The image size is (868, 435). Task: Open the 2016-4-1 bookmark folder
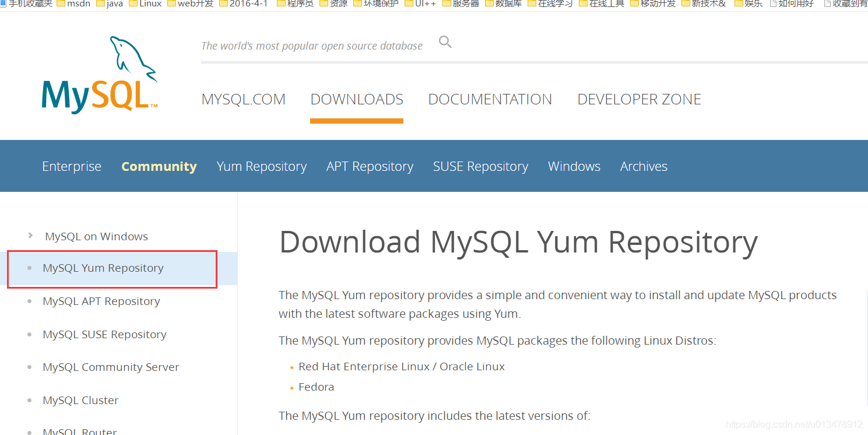coord(244,3)
